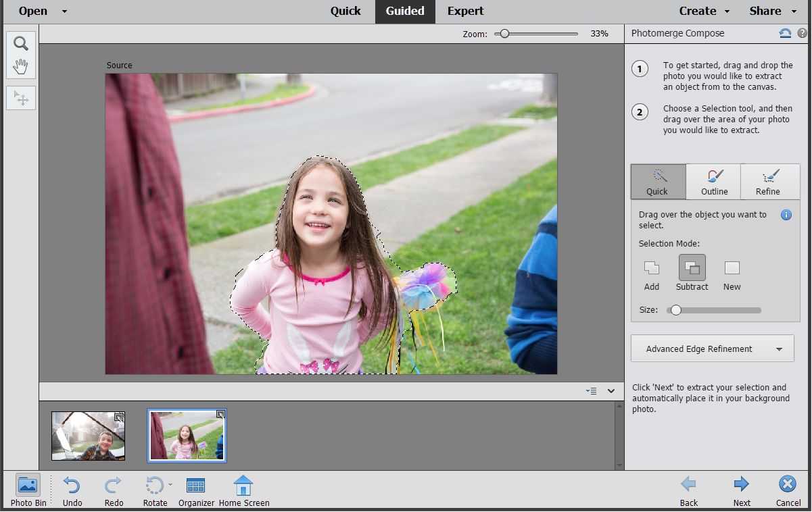Select the Move tool
Viewport: 812px width, 512px height.
pos(21,99)
